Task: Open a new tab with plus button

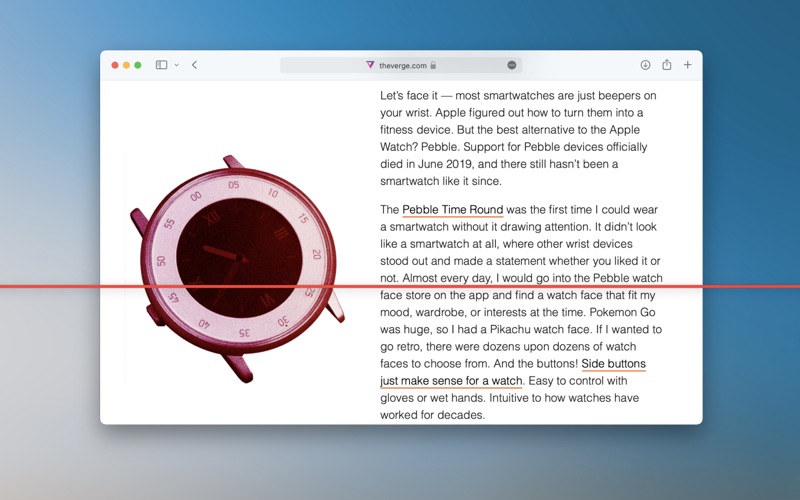Action: 688,65
